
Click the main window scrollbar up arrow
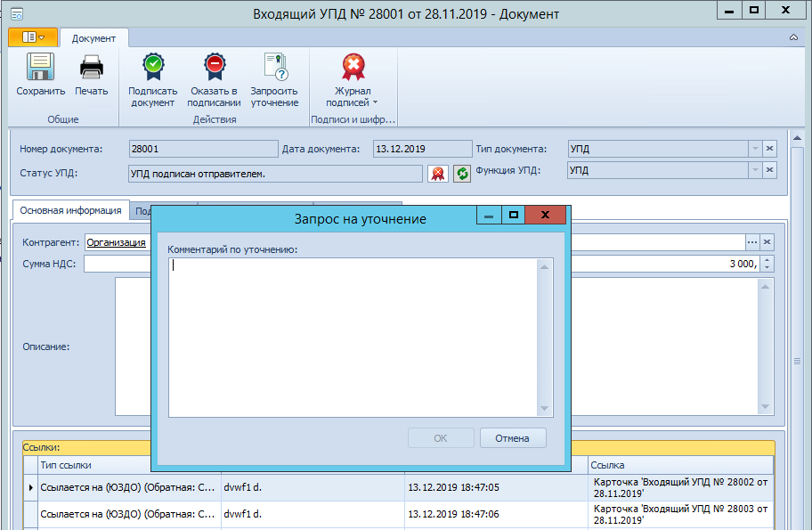pos(797,138)
